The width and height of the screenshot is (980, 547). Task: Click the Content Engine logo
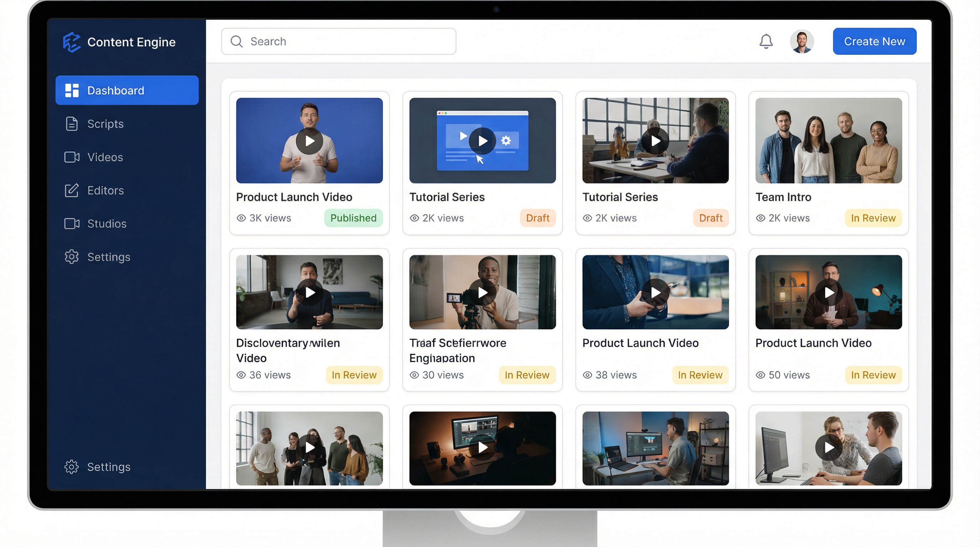pyautogui.click(x=72, y=42)
